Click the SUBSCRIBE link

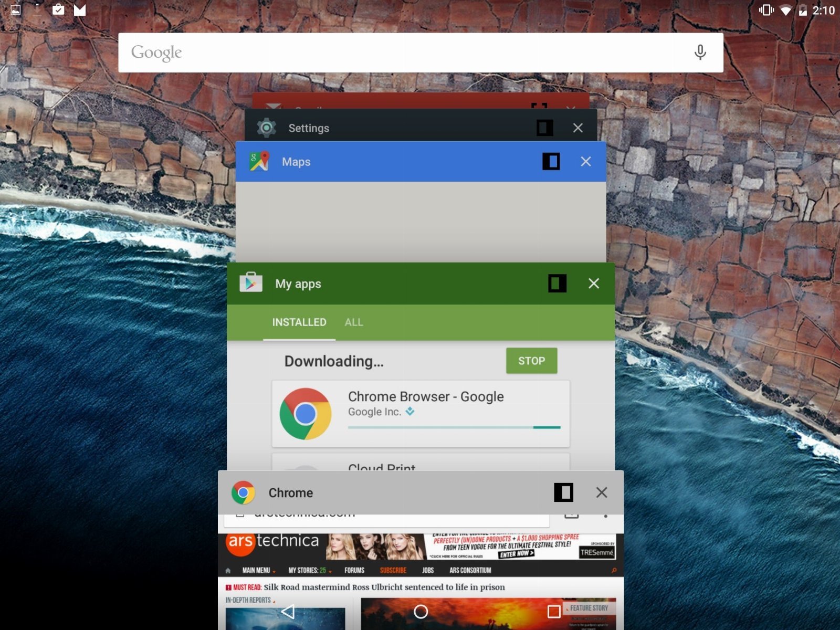pos(393,570)
